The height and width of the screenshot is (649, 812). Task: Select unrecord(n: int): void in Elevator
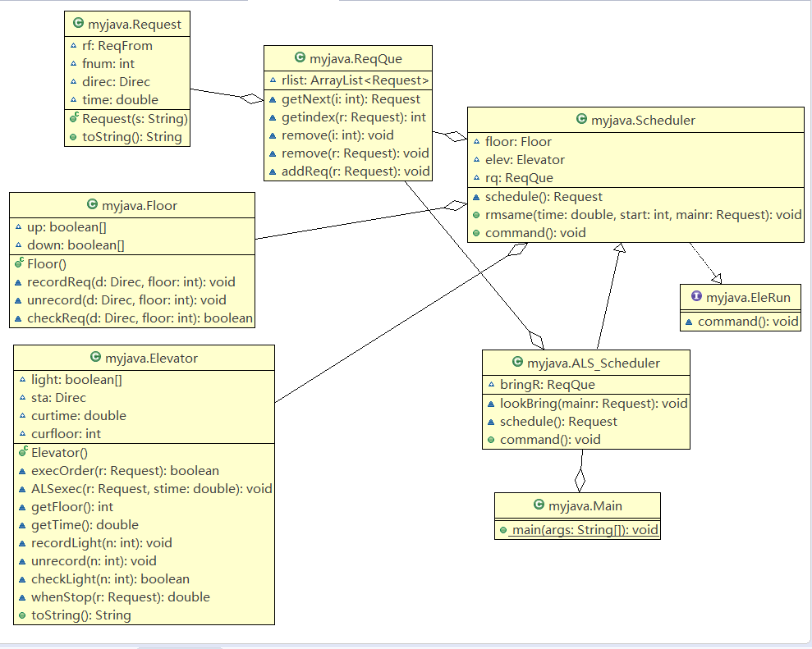point(94,561)
